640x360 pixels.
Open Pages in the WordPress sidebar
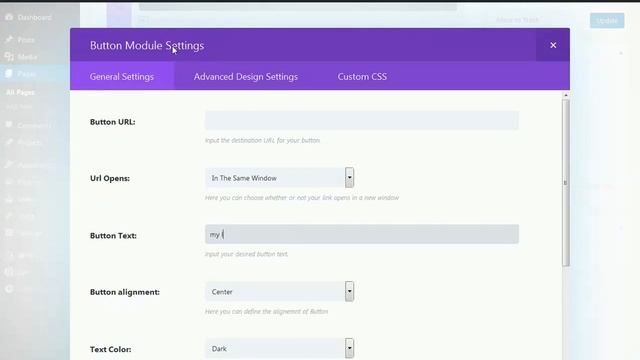point(27,73)
